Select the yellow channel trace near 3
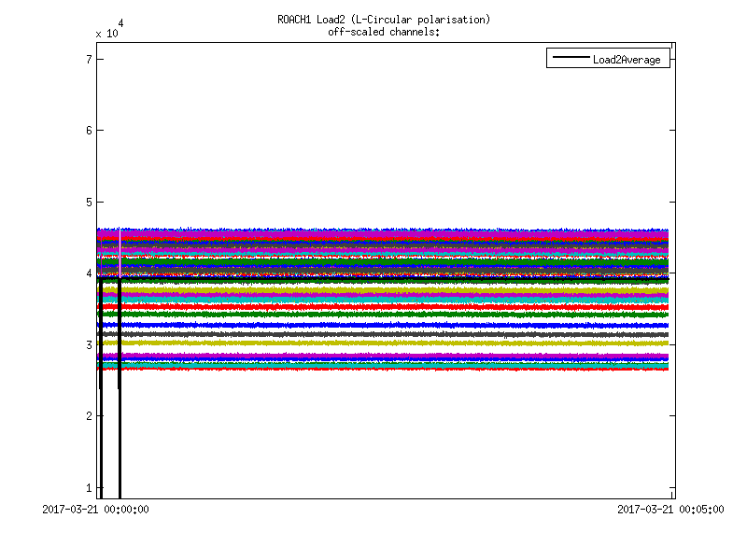Viewport: 747px width, 560px height. pyautogui.click(x=373, y=343)
